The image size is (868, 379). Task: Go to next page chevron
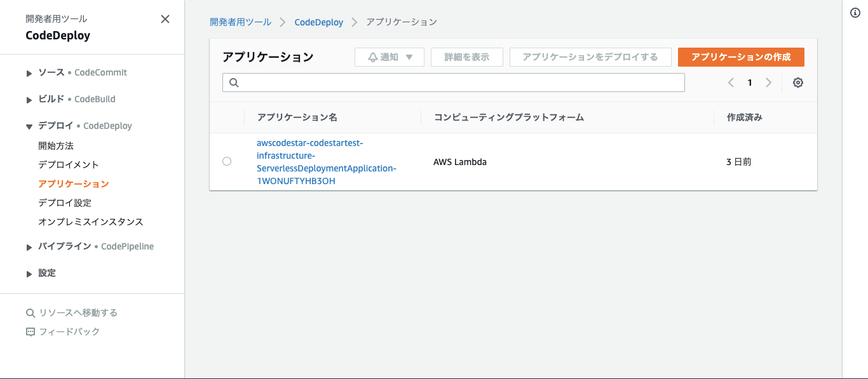[x=768, y=83]
